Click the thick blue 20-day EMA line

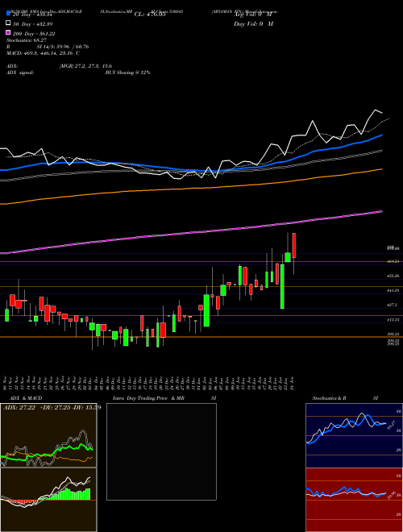pyautogui.click(x=191, y=169)
